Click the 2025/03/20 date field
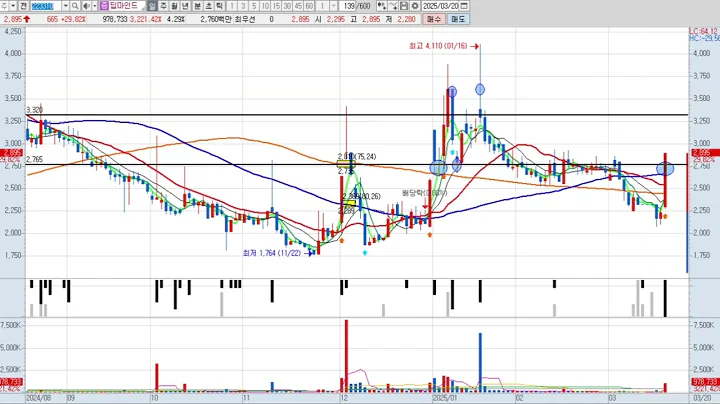 440,6
